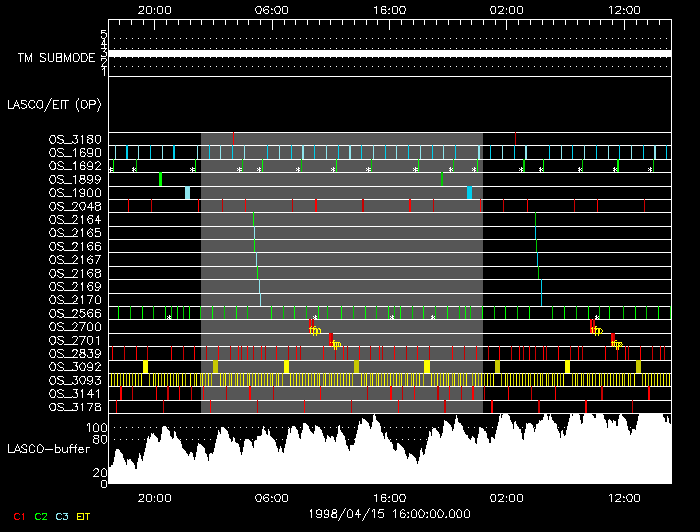Click the first red marker in OS_3180
Viewport: 700px width, 532px height.
(233, 139)
